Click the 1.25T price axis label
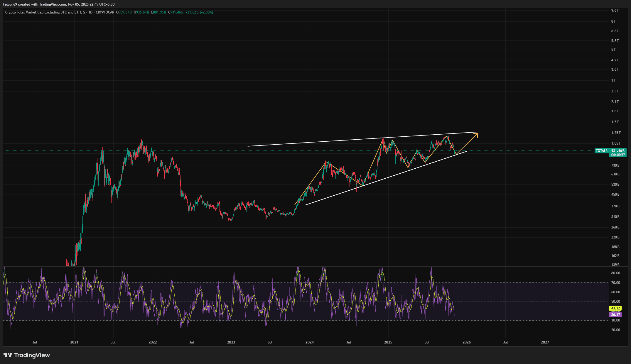This screenshot has height=364, width=631. click(616, 133)
